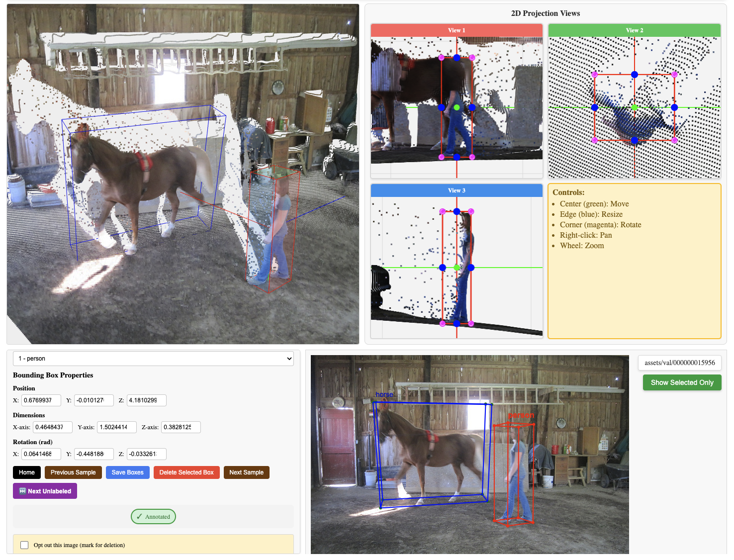Screen dimensions: 734x560
Task: Select View 2's left edge blue resize handle
Action: pyautogui.click(x=595, y=107)
